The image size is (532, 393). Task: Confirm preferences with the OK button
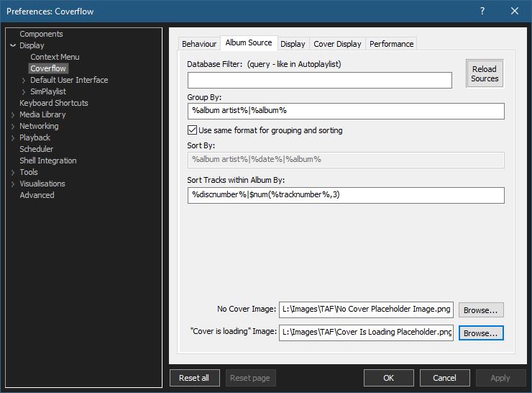click(x=388, y=378)
